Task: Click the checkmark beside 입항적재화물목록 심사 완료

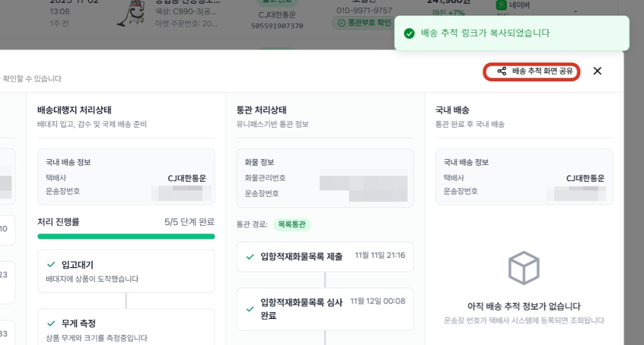Action: point(250,309)
